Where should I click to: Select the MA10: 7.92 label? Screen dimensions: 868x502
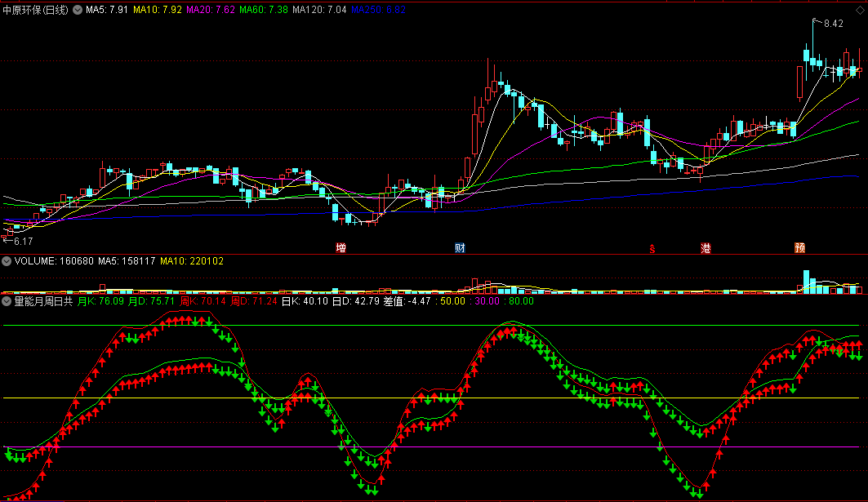click(x=158, y=10)
